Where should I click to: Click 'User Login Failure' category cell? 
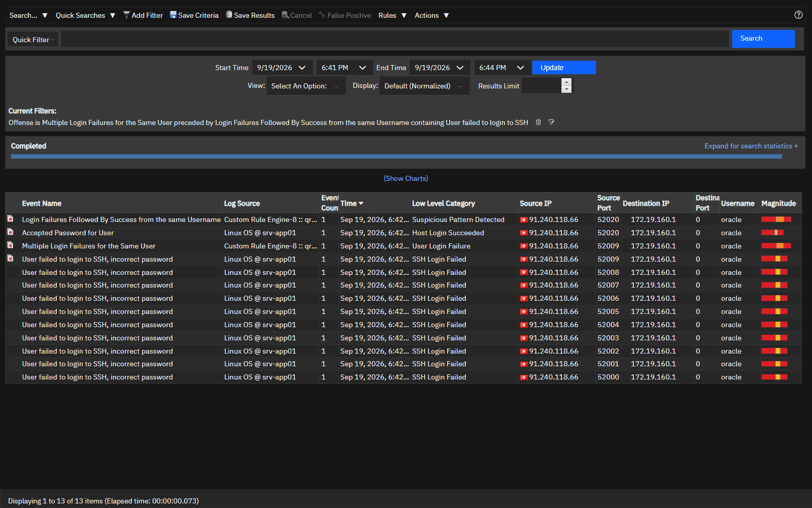pyautogui.click(x=441, y=246)
